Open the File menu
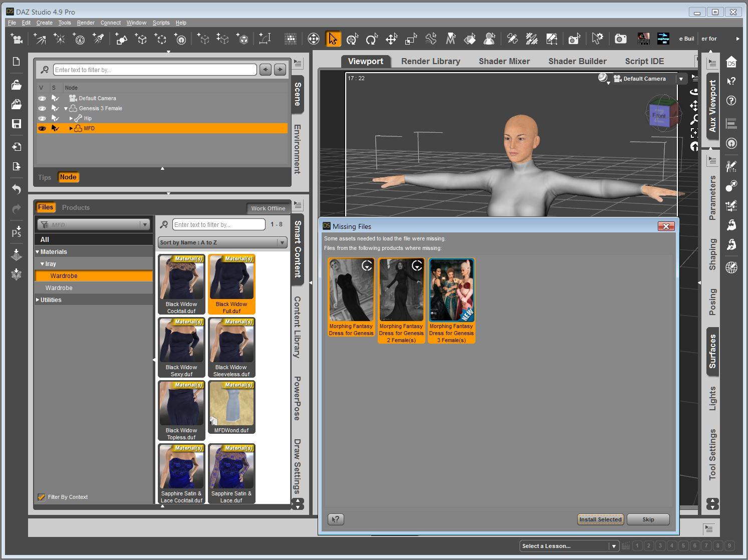Image resolution: width=748 pixels, height=560 pixels. [x=12, y=23]
